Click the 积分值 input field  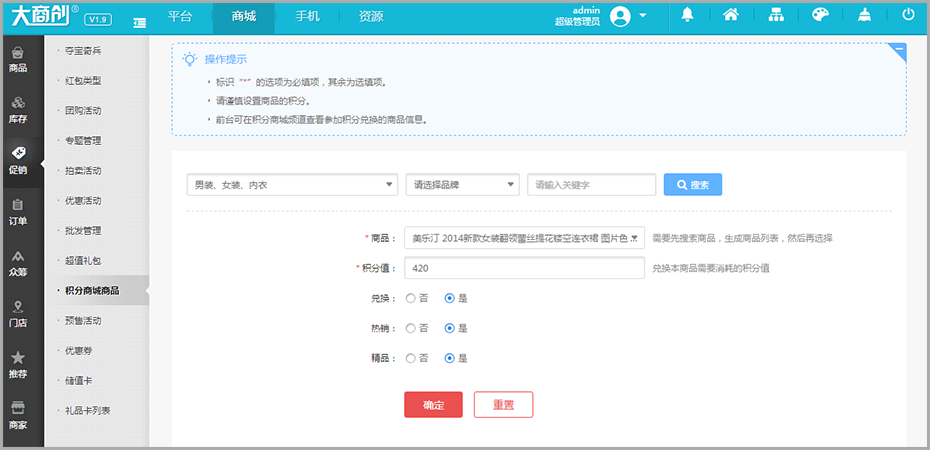tap(524, 268)
